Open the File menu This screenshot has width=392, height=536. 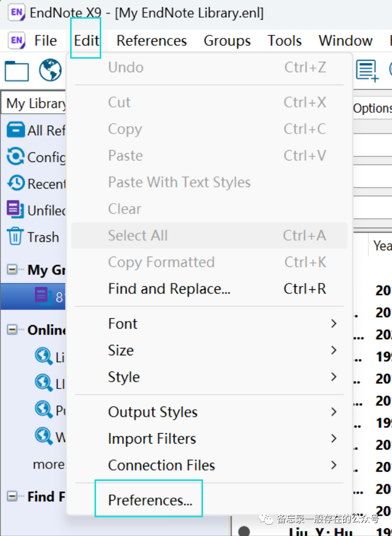(46, 41)
